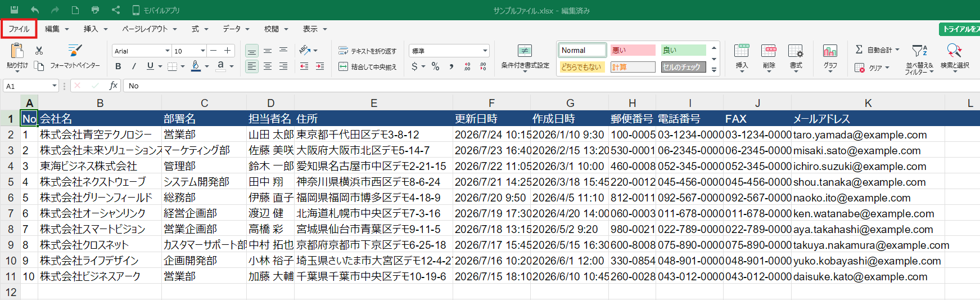Open 条件付き書式設定 conditional formatting

tap(525, 58)
